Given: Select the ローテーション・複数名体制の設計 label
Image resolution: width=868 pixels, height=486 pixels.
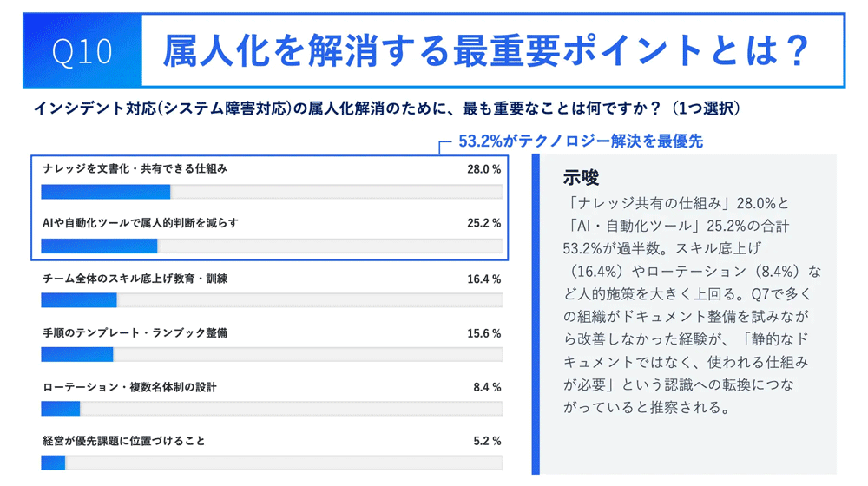Looking at the screenshot, I should 129,387.
